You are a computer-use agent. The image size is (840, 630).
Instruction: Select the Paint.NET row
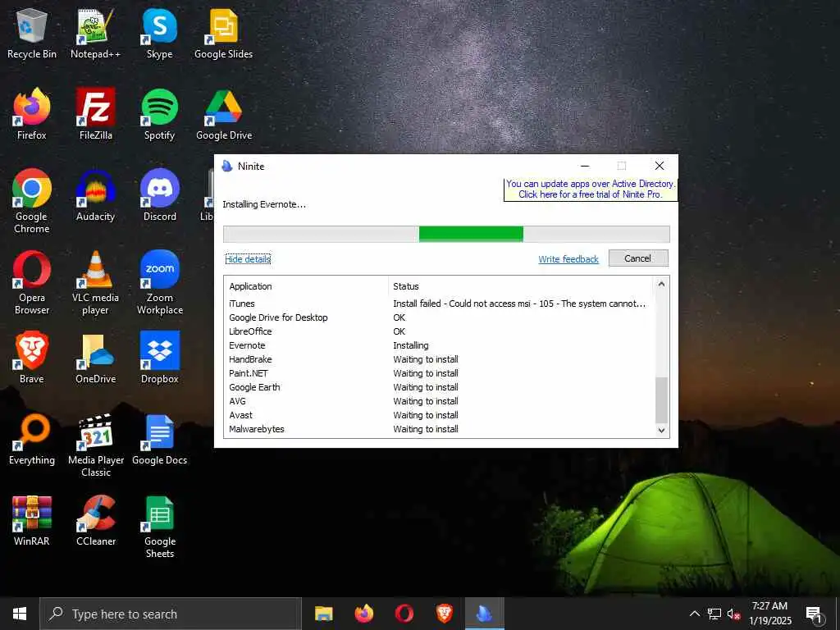click(440, 373)
